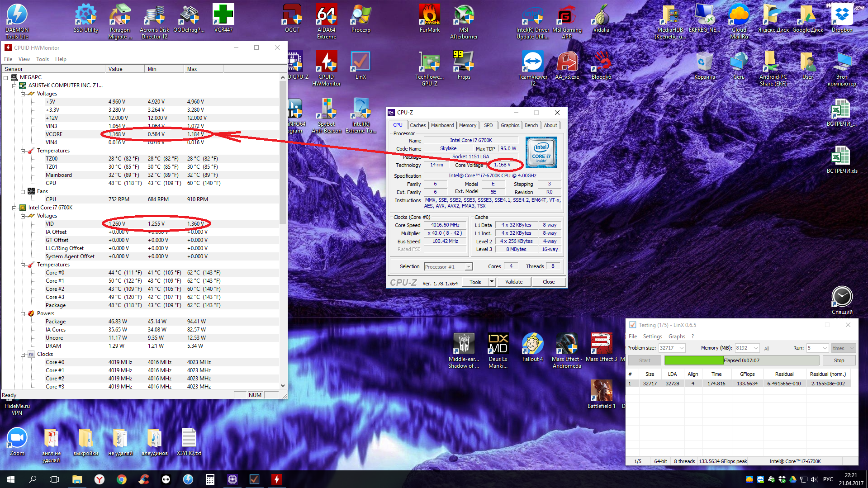Launch TeamViewer 12 icon
This screenshot has height=488, width=868.
533,68
